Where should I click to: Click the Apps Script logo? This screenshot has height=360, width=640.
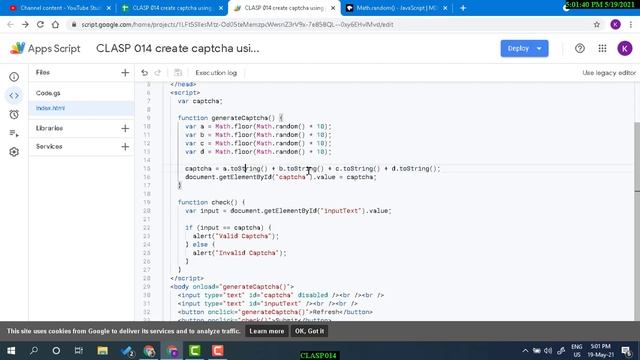(x=45, y=48)
